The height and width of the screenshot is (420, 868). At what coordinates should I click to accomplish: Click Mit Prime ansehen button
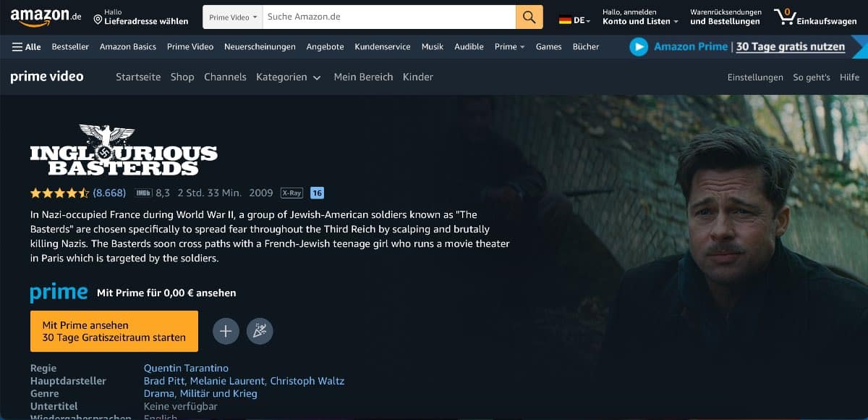[x=114, y=331]
